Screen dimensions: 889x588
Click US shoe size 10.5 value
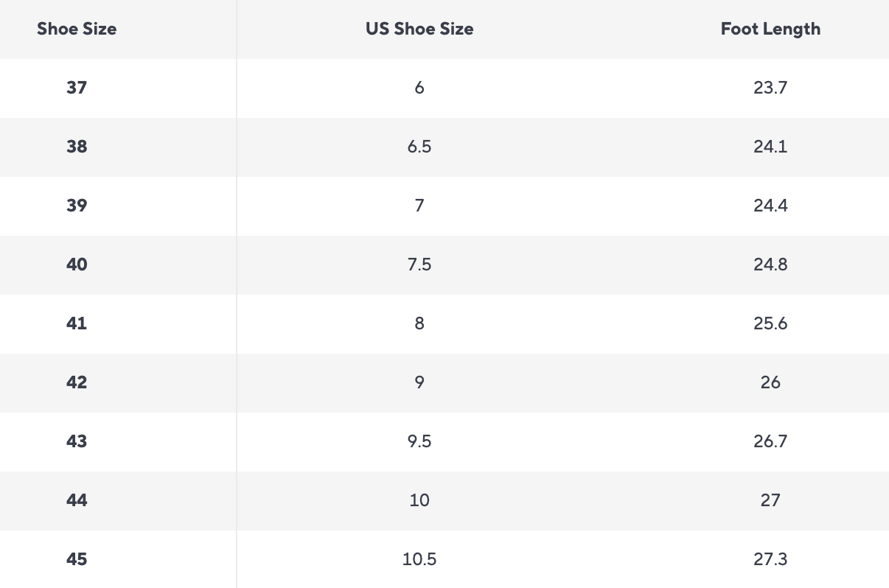(x=419, y=559)
